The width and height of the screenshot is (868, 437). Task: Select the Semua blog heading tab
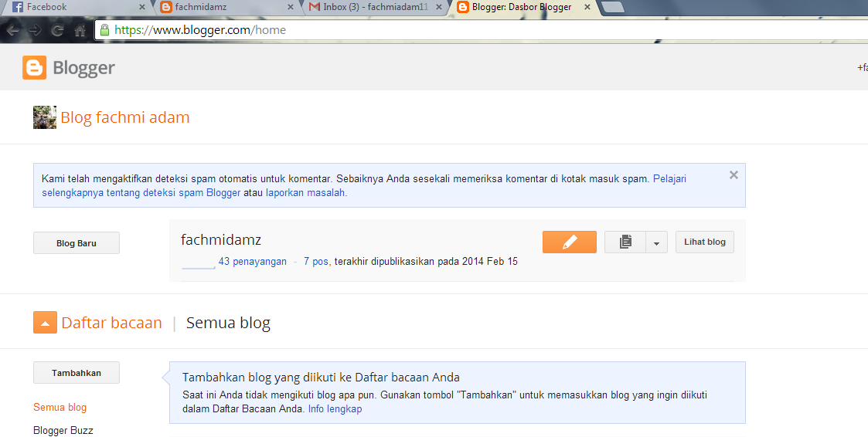click(x=228, y=323)
